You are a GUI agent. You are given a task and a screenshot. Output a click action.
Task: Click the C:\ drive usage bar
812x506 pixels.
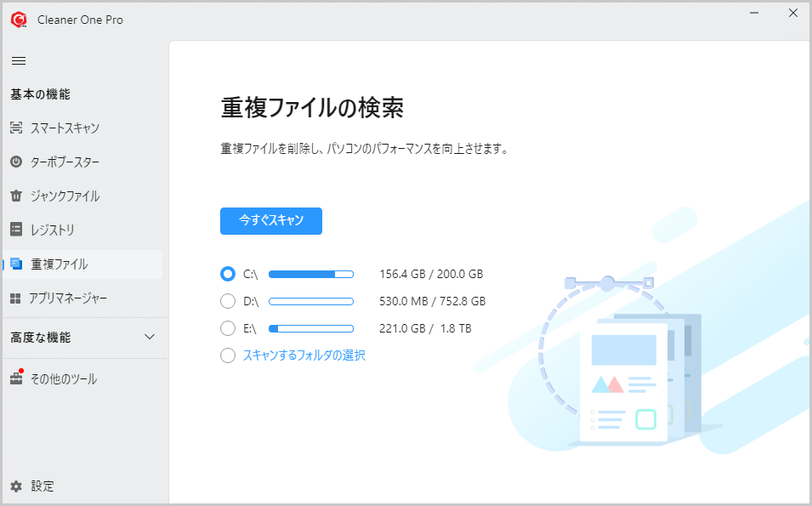click(311, 274)
